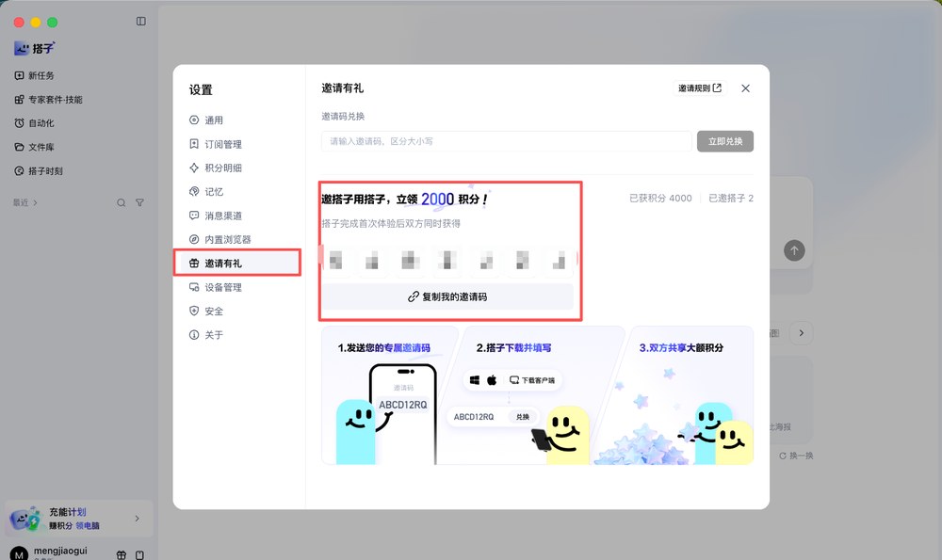This screenshot has height=560, width=942.
Task: Select 邀请有礼 settings tab
Action: [x=237, y=264]
